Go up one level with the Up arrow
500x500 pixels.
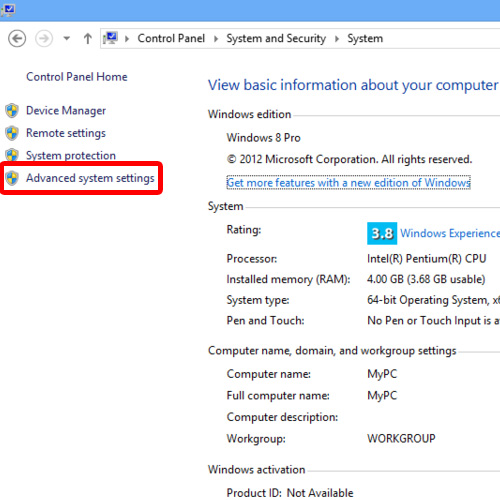coord(88,39)
